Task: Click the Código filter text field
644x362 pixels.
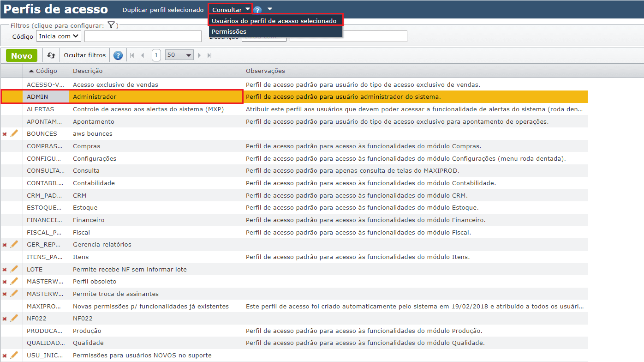Action: click(x=143, y=36)
